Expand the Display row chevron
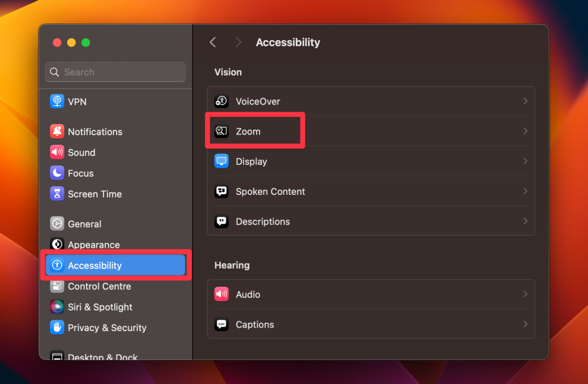 [525, 162]
